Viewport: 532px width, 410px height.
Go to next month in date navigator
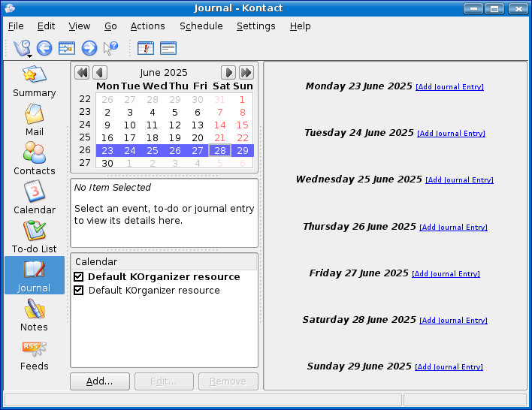228,73
